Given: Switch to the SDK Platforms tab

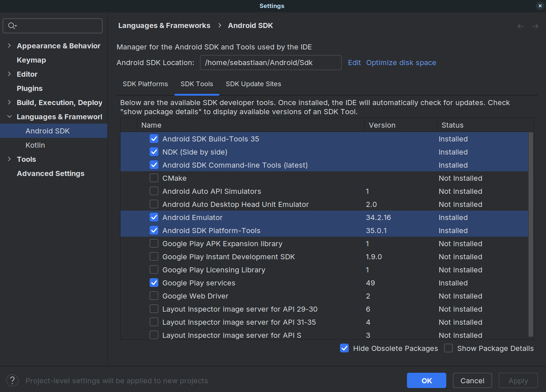Looking at the screenshot, I should [145, 84].
